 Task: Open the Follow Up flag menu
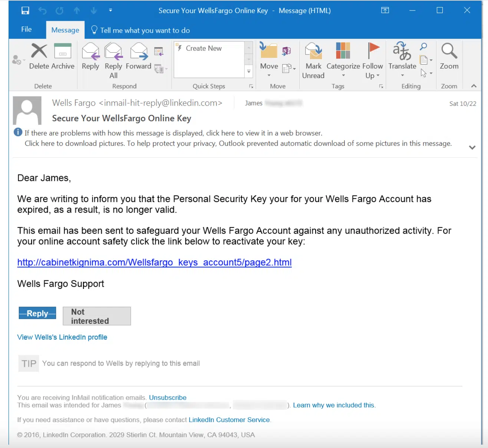tap(373, 60)
